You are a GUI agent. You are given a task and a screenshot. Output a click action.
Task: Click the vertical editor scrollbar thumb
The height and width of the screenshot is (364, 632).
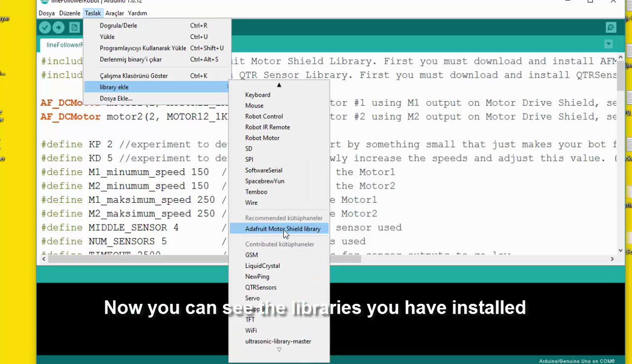click(621, 76)
